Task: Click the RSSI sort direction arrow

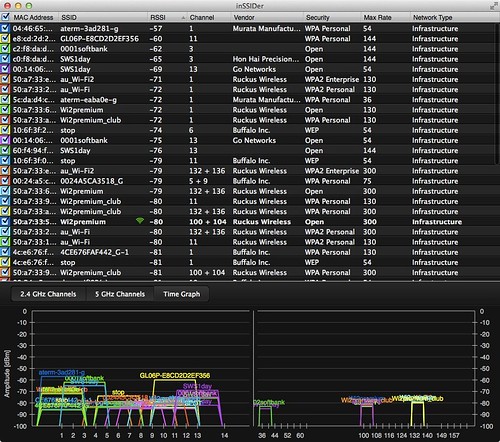Action: click(x=183, y=18)
